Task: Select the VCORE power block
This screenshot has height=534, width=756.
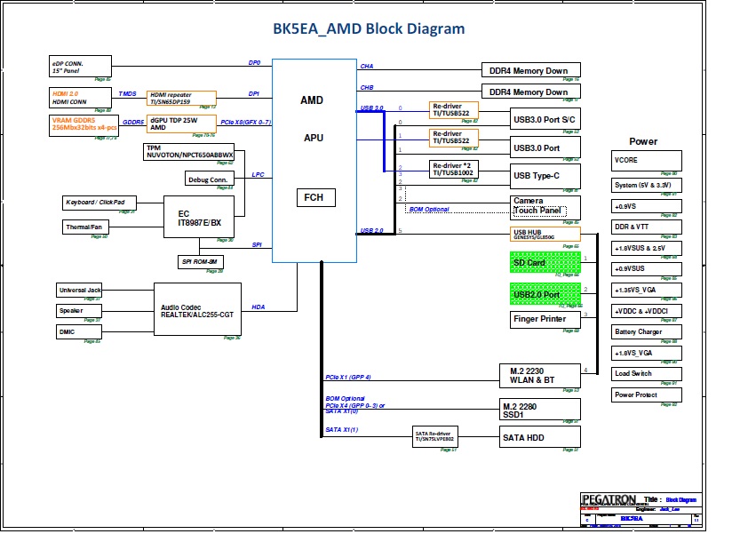Action: (647, 161)
